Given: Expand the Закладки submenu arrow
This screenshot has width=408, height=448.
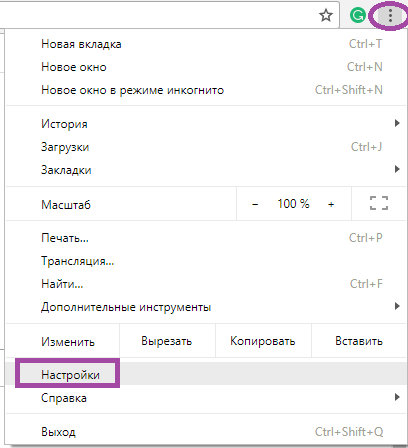Looking at the screenshot, I should click(x=397, y=169).
